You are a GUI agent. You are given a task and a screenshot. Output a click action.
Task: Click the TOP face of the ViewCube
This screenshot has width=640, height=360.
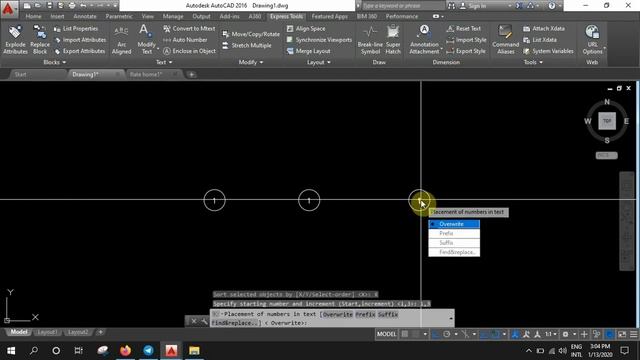pyautogui.click(x=607, y=121)
